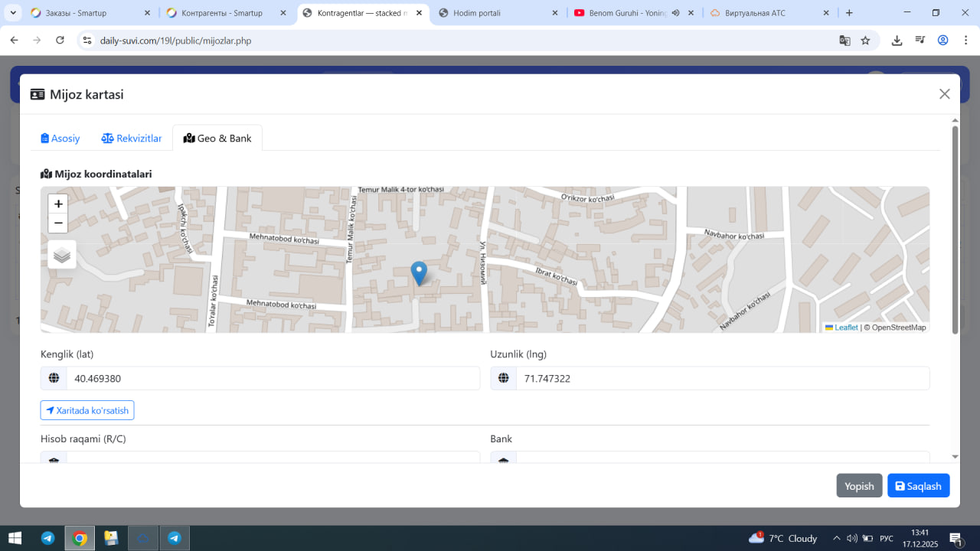Viewport: 980px width, 551px height.
Task: Save with the Saqlash button
Action: tap(918, 486)
